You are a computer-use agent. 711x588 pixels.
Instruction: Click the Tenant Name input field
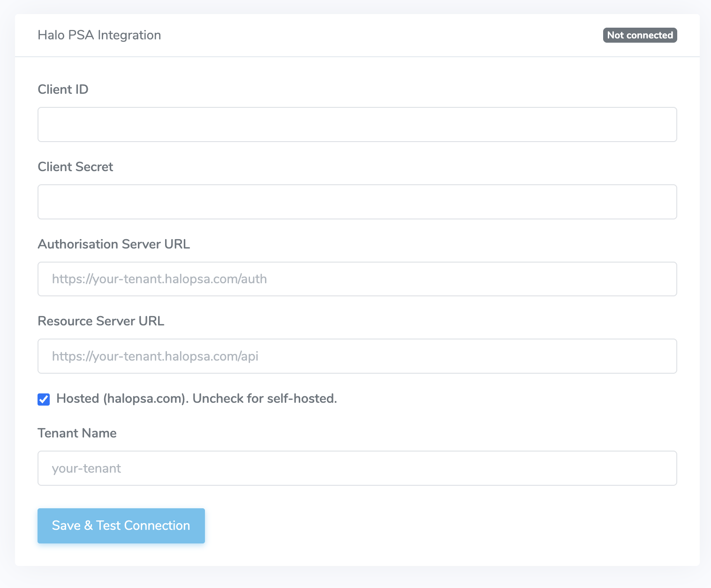pyautogui.click(x=357, y=468)
